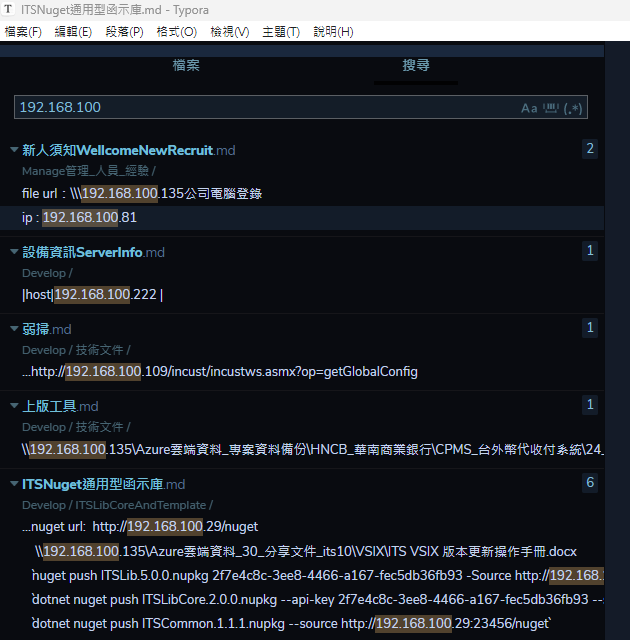Screen dimensions: 630x640
Task: Open the 檔案(F) menu
Action: point(23,32)
